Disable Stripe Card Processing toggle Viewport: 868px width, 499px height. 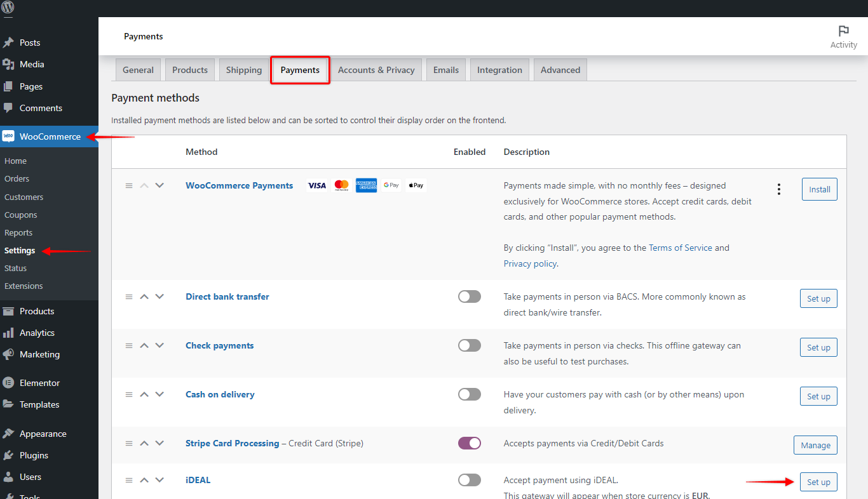pyautogui.click(x=470, y=443)
